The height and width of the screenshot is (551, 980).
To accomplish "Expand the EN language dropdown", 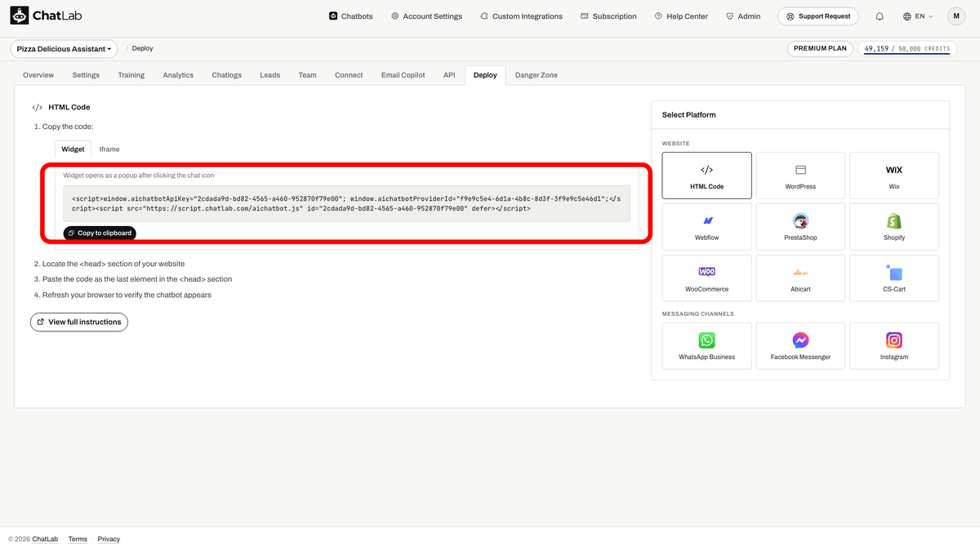I will [x=919, y=16].
